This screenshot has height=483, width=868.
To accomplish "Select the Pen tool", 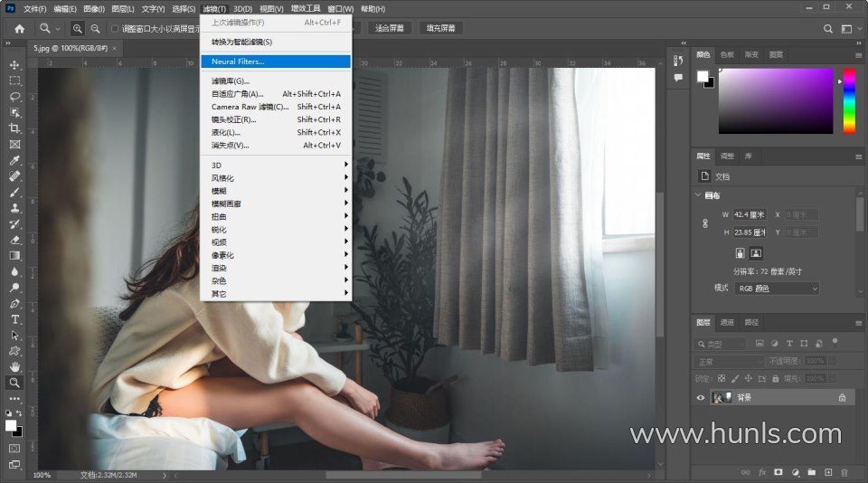I will coord(15,304).
